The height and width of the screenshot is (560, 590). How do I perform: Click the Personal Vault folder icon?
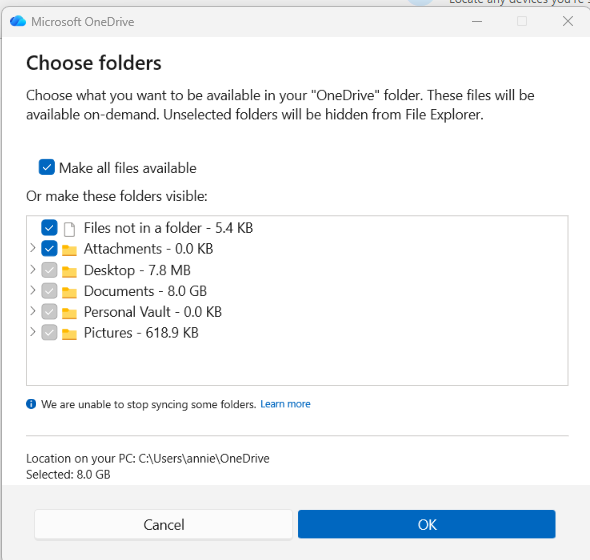[x=69, y=312]
